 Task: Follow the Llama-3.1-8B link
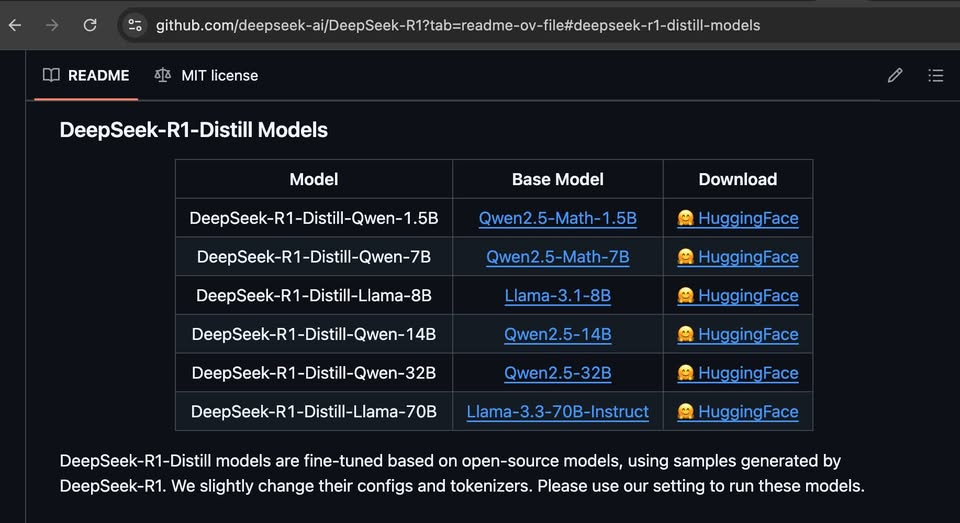(557, 296)
